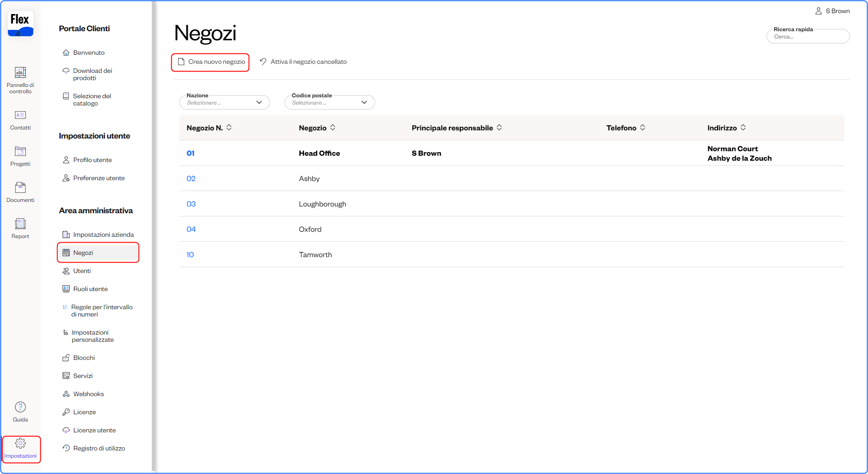Open the Documenti section icon

20,188
